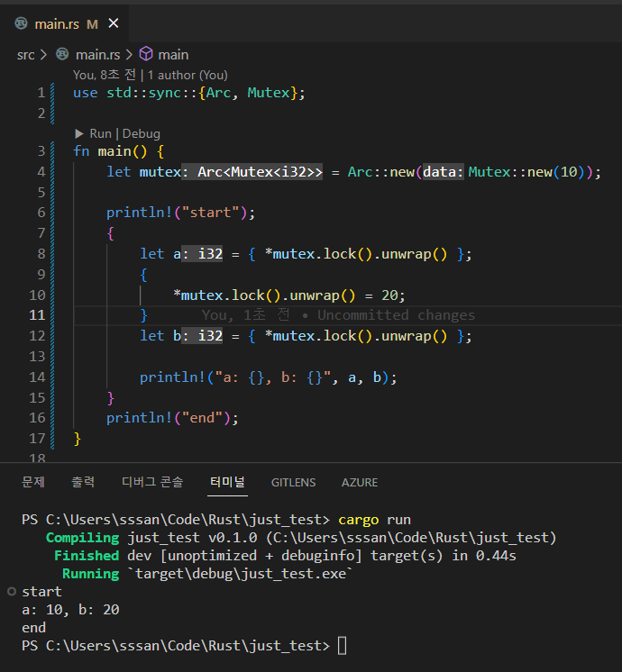Click the command marker circle beside terminal 'start'
The width and height of the screenshot is (622, 672).
pyautogui.click(x=11, y=592)
